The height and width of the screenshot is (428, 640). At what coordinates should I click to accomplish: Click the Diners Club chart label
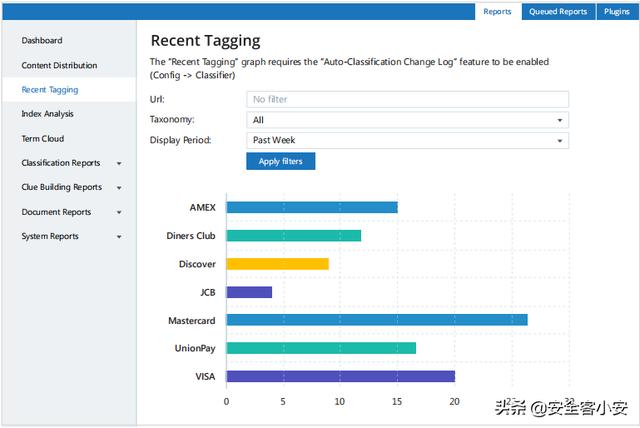tap(191, 236)
